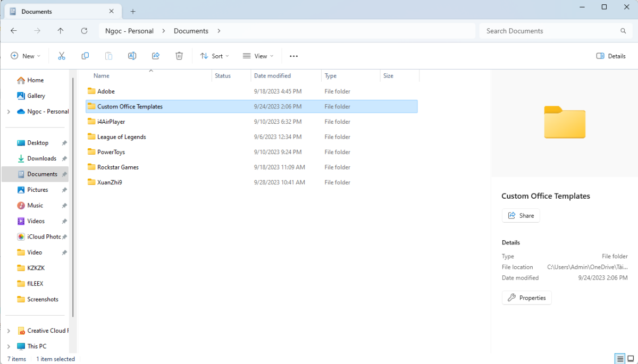Toggle the Details pane button

[611, 56]
